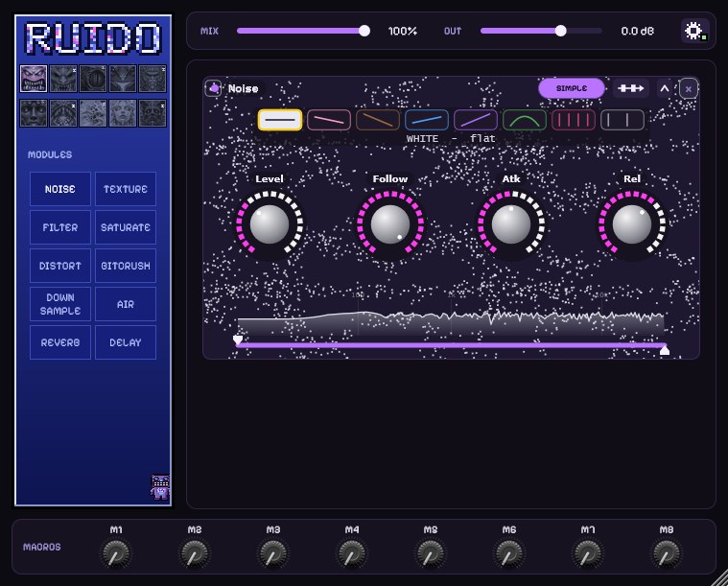
Task: Open the settings gear icon
Action: 694,31
